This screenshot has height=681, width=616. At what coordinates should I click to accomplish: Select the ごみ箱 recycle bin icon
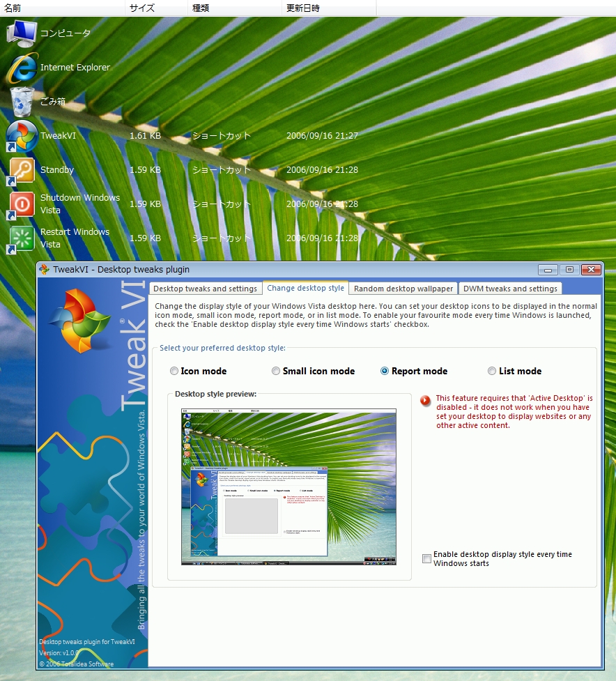click(22, 102)
